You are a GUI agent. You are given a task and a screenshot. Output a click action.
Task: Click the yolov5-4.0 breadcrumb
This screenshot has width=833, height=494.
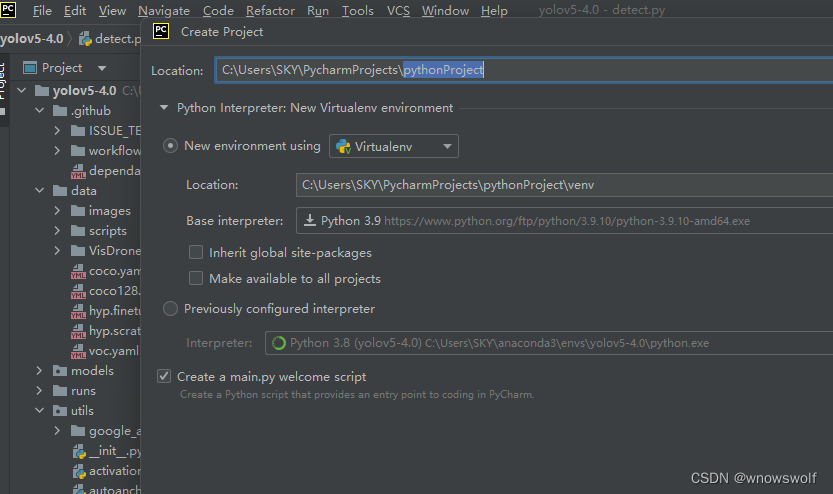click(x=32, y=39)
